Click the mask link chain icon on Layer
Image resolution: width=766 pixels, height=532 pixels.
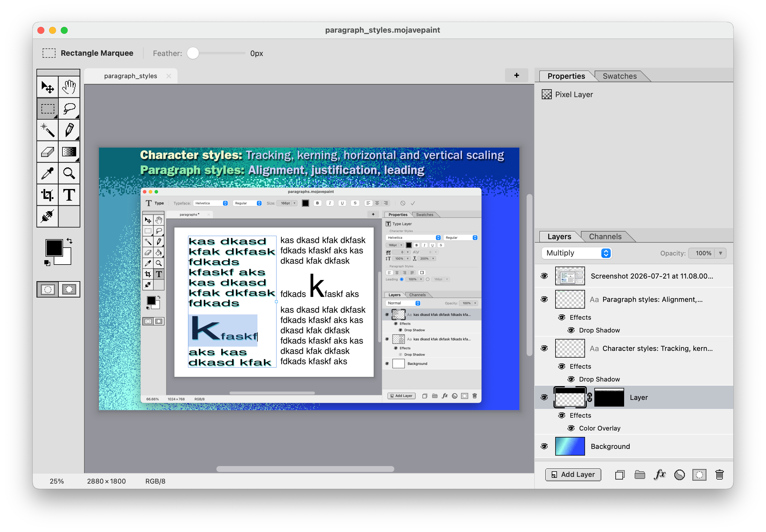(590, 397)
